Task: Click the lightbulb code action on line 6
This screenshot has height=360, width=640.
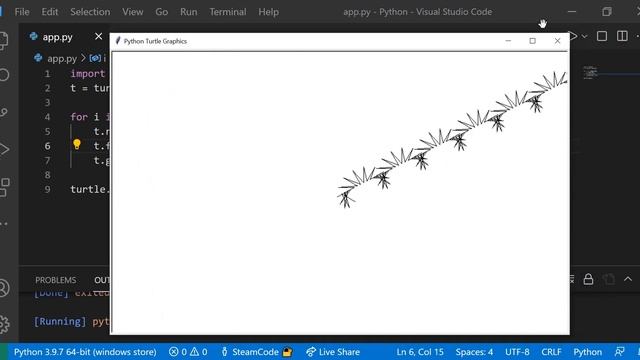Action: 77,144
